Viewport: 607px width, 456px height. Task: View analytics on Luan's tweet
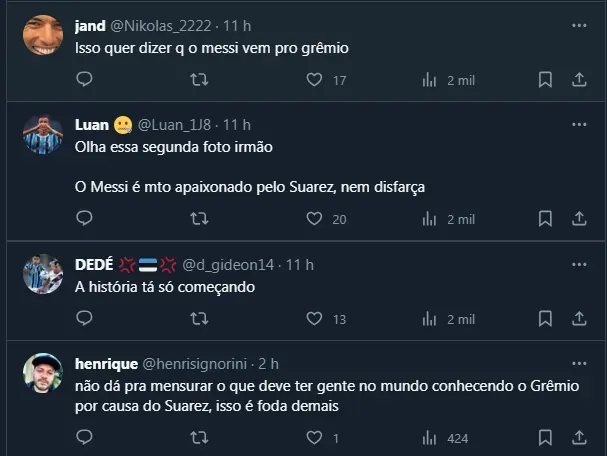click(430, 219)
